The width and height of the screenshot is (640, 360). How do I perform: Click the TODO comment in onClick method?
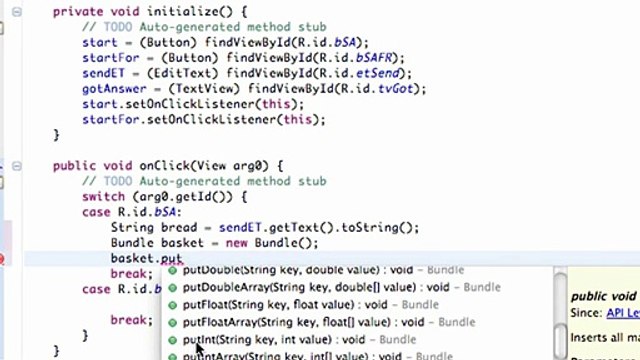[x=204, y=181]
